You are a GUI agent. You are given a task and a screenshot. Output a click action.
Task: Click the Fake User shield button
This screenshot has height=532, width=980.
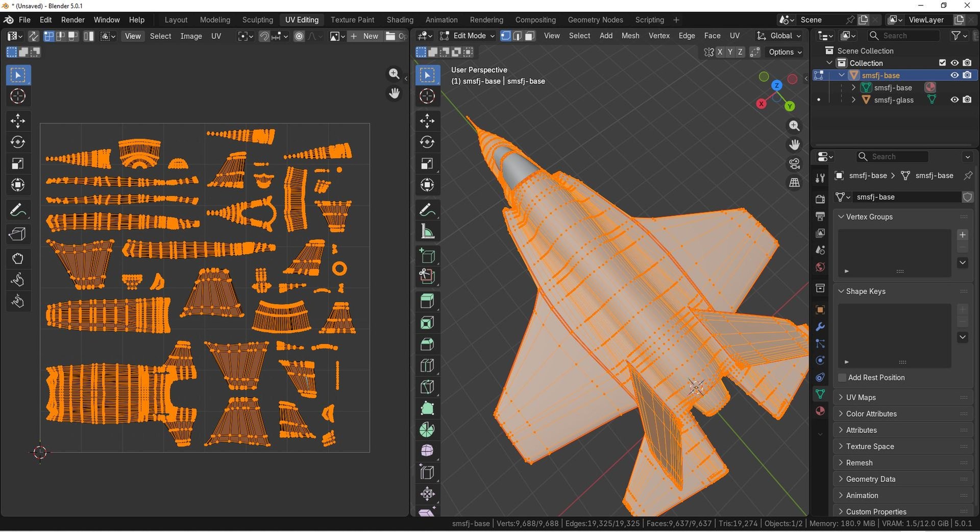point(967,197)
